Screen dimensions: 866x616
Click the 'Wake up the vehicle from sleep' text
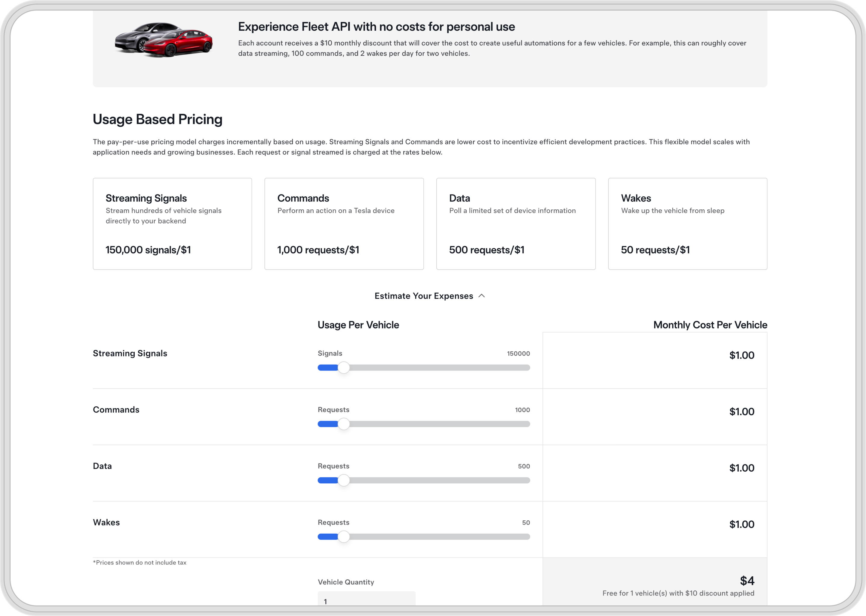(672, 211)
